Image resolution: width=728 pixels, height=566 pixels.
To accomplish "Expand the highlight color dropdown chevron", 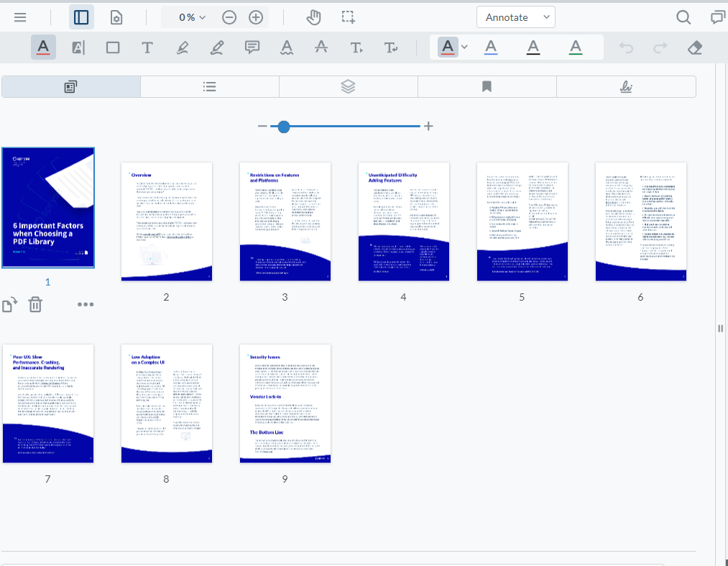I will click(464, 47).
